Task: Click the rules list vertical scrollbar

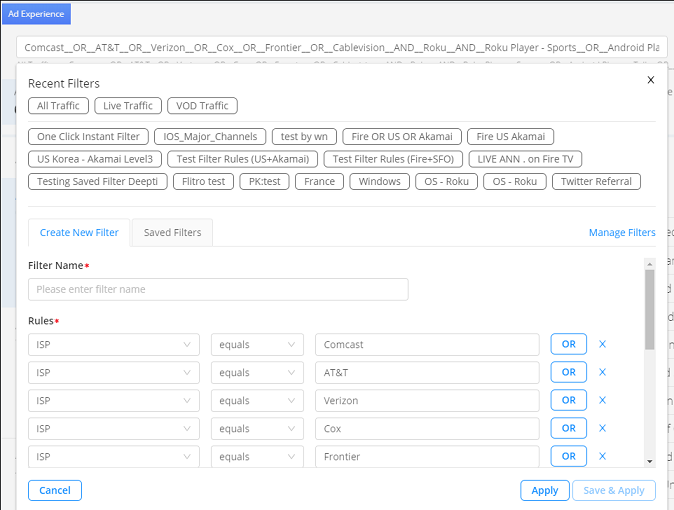Action: [x=650, y=310]
